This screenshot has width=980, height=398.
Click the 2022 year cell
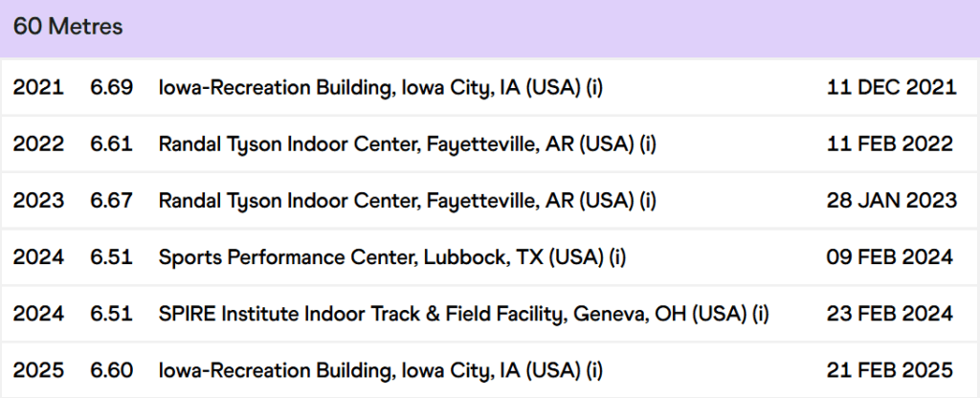(x=38, y=144)
